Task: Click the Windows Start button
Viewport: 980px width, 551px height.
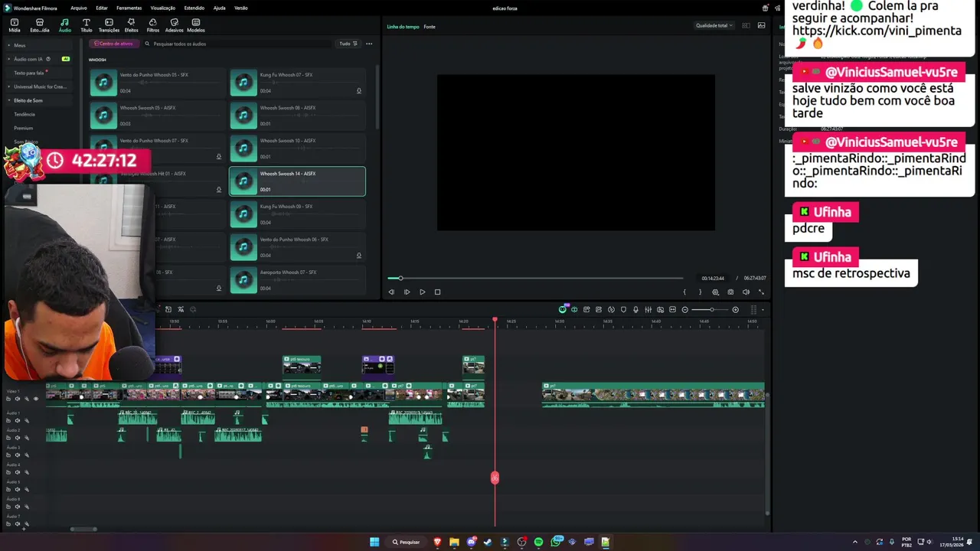Action: pos(374,542)
